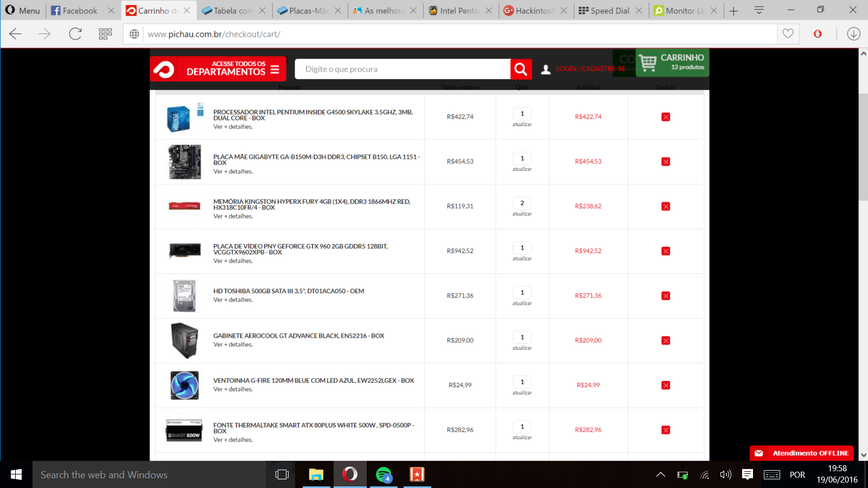Go forward with the browser forward arrow
The height and width of the screenshot is (488, 868).
(x=44, y=34)
